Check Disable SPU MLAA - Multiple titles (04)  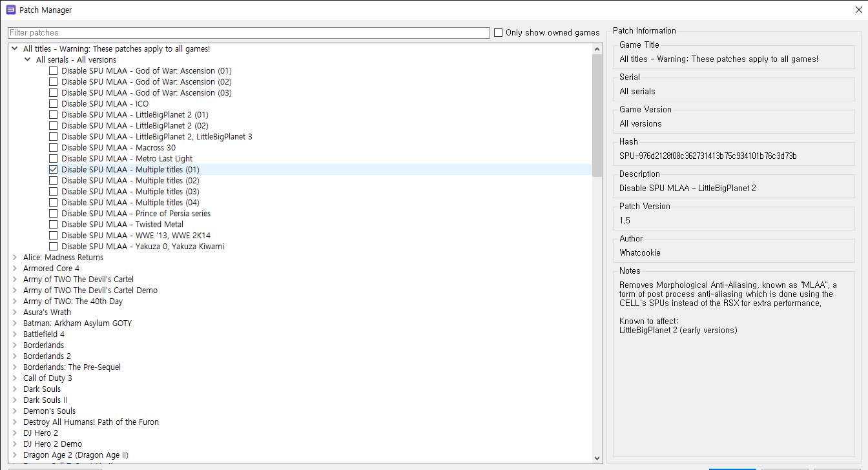(53, 203)
